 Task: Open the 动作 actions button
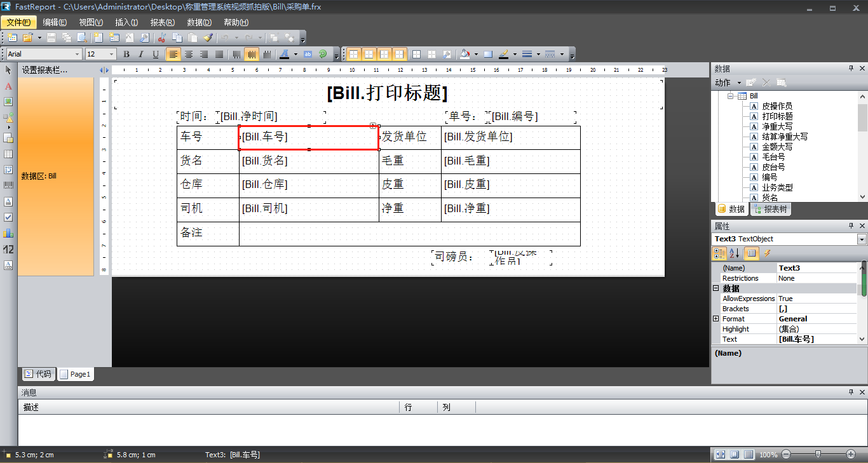(x=728, y=83)
